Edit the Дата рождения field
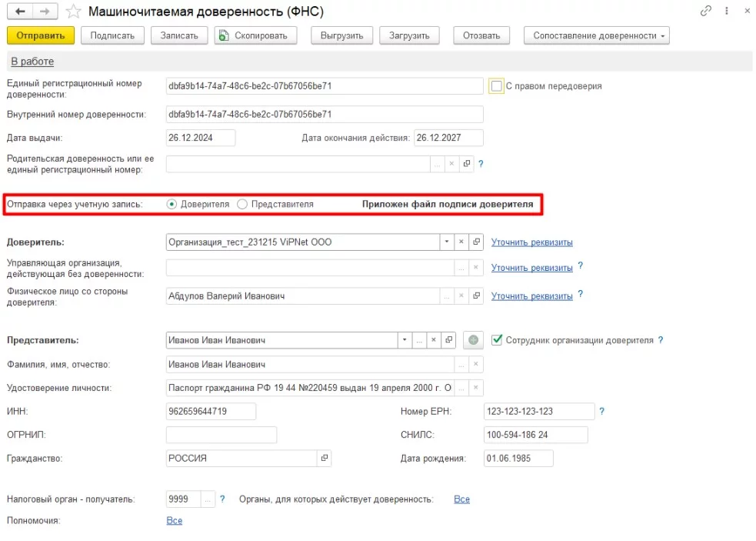 click(518, 458)
